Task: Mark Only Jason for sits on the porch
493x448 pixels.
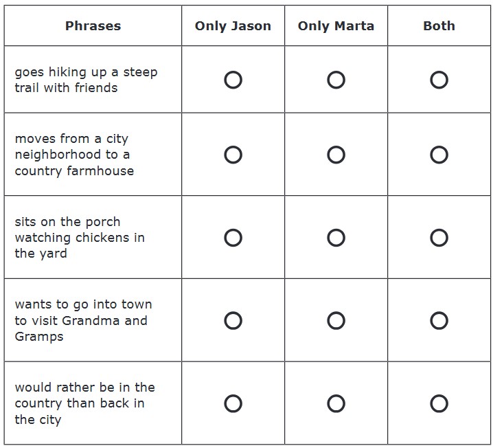Action: tap(233, 238)
